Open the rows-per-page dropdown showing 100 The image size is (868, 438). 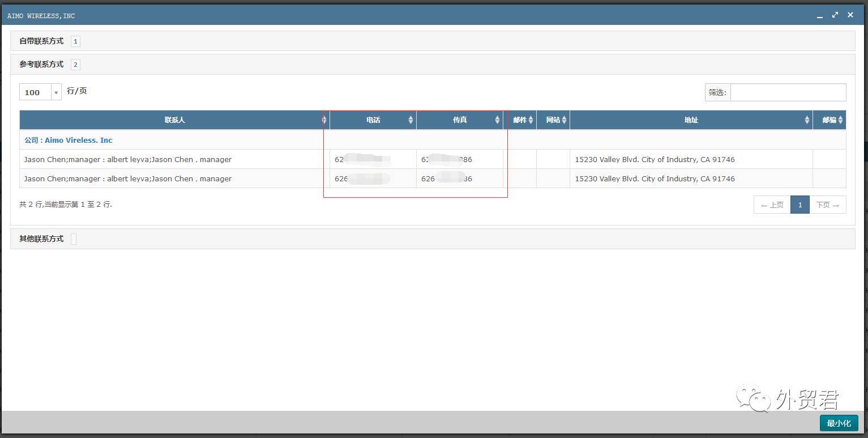tap(40, 92)
